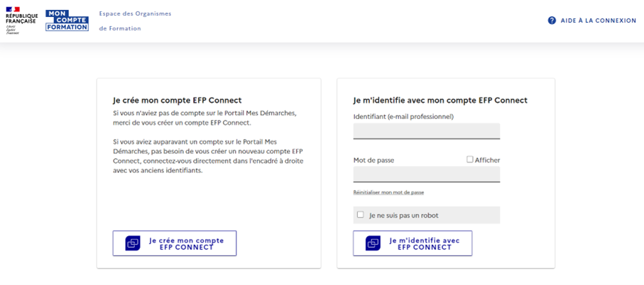The width and height of the screenshot is (644, 285).
Task: Click the Mon Compte Formation logo
Action: 67,20
